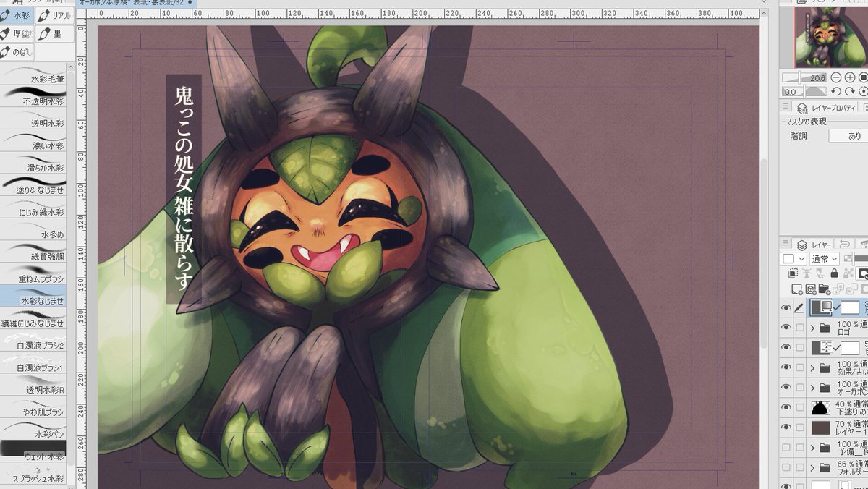Show the hidden 予備 folder layer
The width and height of the screenshot is (868, 489).
click(x=786, y=448)
